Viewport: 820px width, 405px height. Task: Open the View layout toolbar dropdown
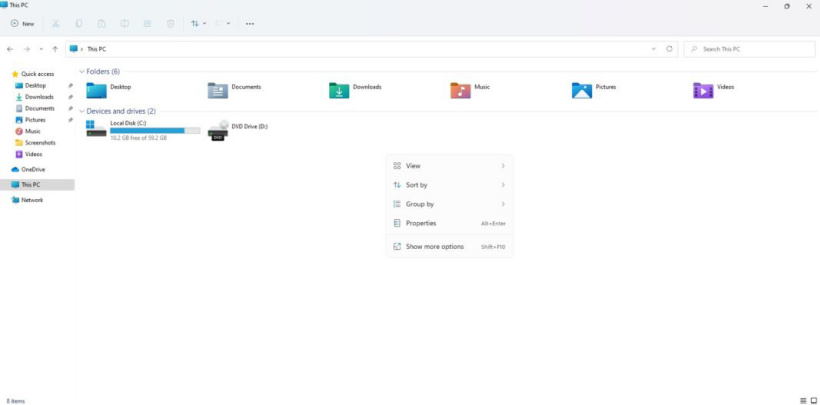pyautogui.click(x=222, y=24)
